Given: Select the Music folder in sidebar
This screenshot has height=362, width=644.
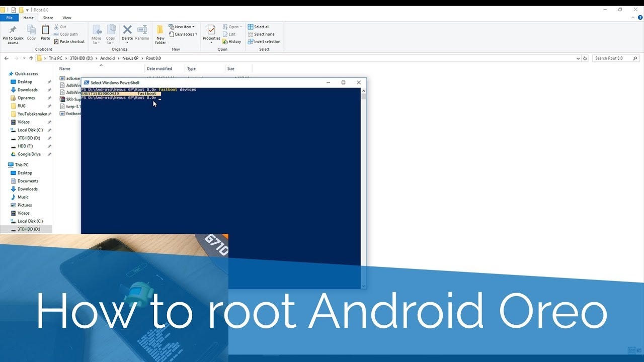Looking at the screenshot, I should coord(20,197).
